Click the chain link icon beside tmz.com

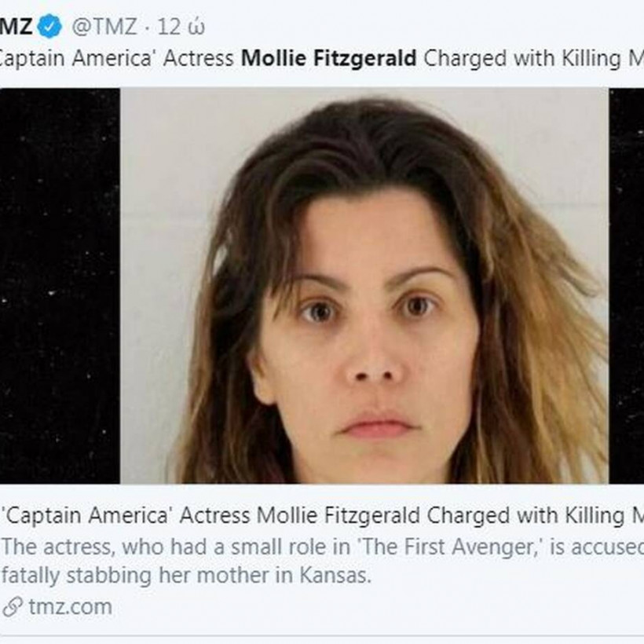pyautogui.click(x=12, y=606)
